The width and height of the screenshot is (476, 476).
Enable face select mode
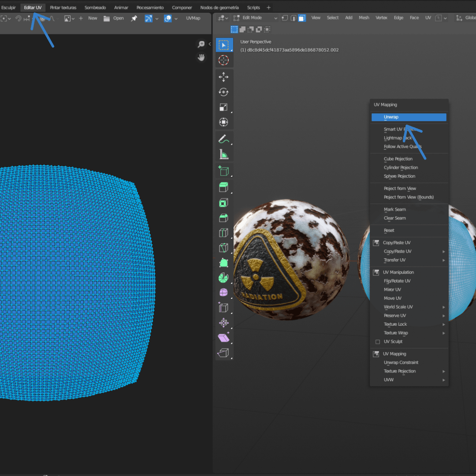point(302,18)
